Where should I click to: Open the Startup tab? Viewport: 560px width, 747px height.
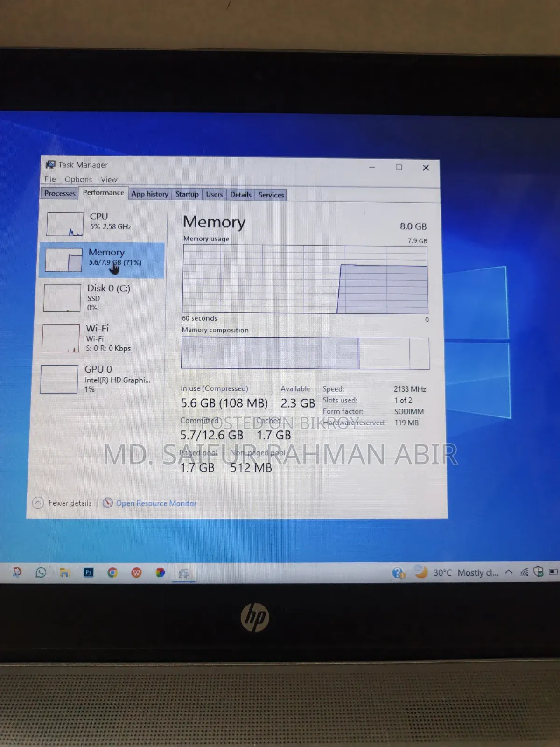[x=187, y=194]
